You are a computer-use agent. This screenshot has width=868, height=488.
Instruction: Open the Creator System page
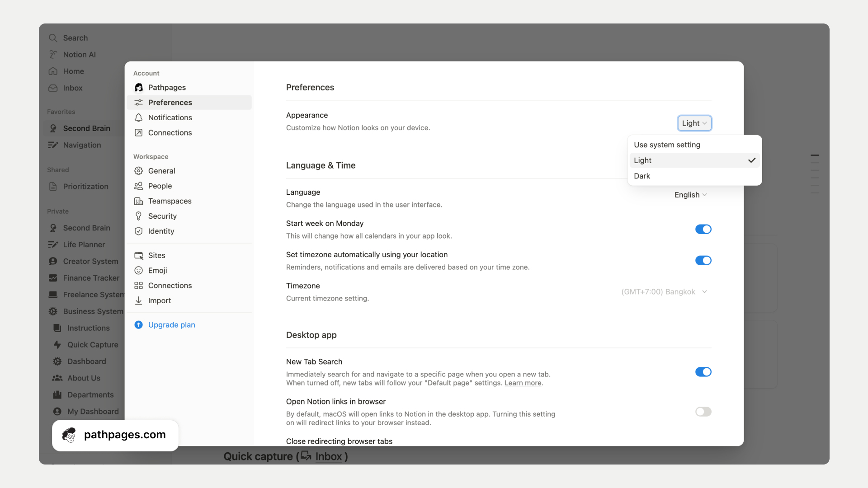coord(91,261)
